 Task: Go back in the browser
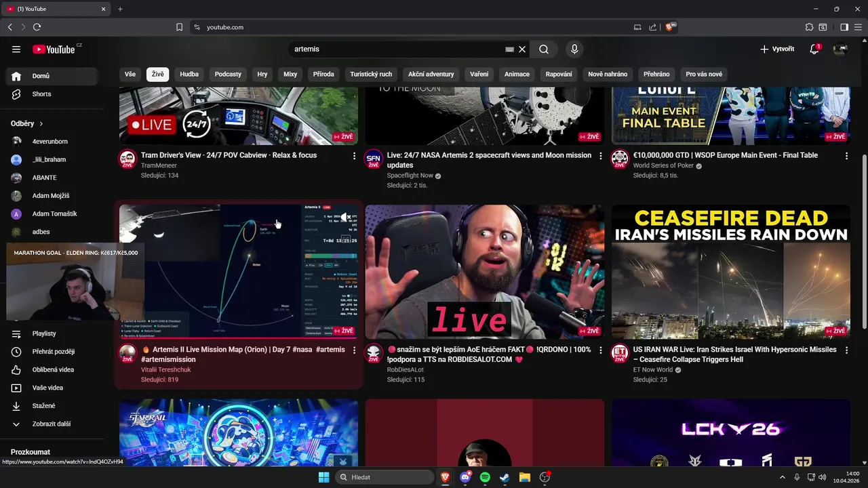[x=9, y=27]
